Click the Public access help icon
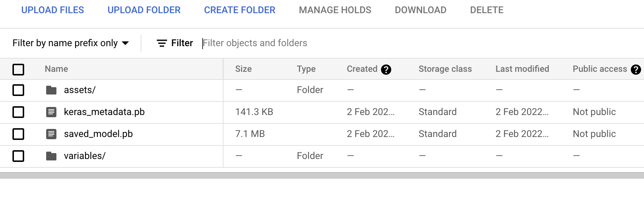The height and width of the screenshot is (200, 644). click(x=636, y=69)
